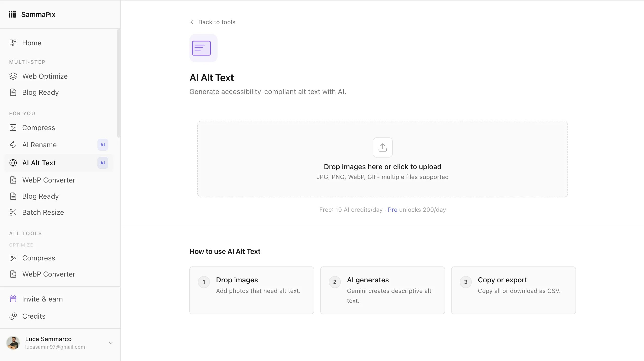
Task: Click the upload arrow icon in dropzone
Action: click(x=382, y=147)
